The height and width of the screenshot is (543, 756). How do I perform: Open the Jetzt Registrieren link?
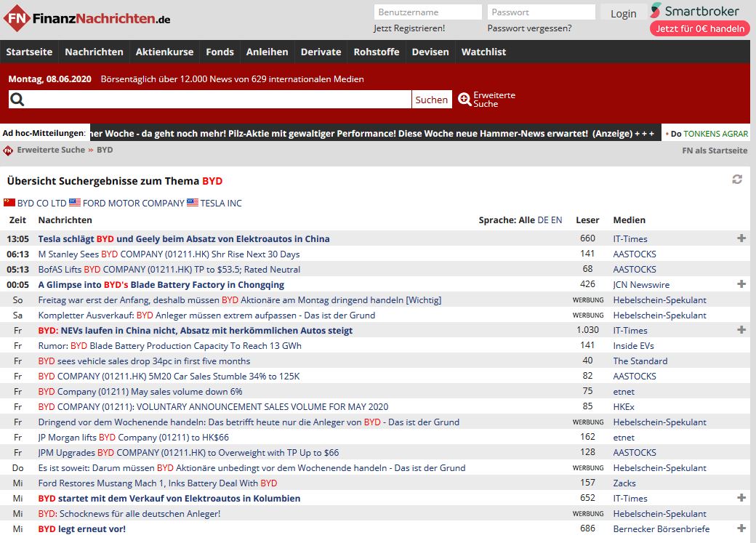[409, 28]
